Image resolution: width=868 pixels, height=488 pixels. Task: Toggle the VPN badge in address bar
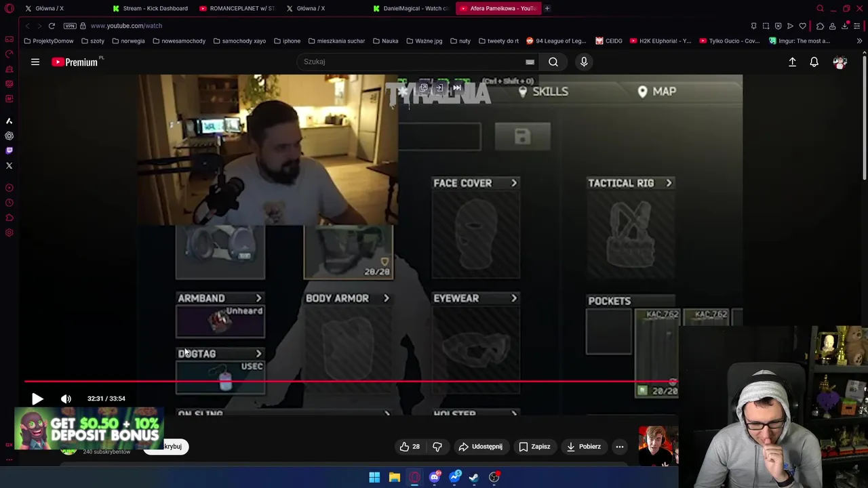pyautogui.click(x=70, y=26)
